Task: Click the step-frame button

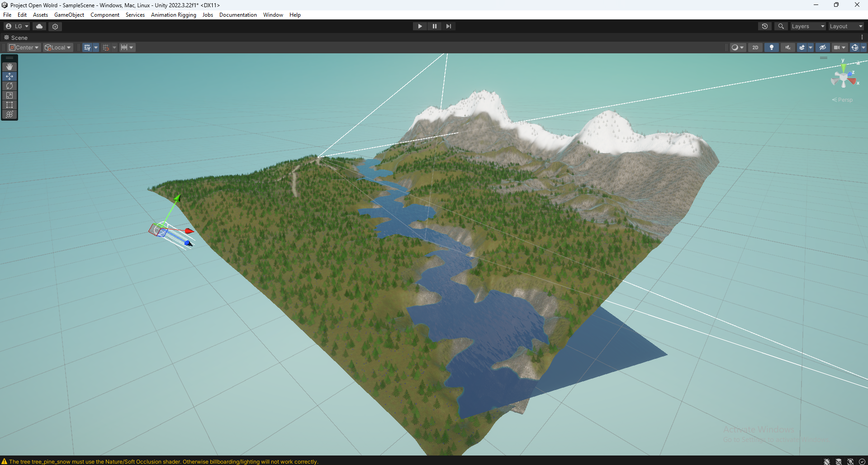Action: (x=449, y=26)
